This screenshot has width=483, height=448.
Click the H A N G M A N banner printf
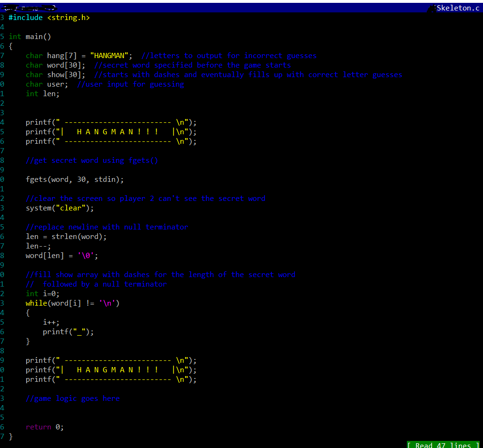tap(109, 131)
